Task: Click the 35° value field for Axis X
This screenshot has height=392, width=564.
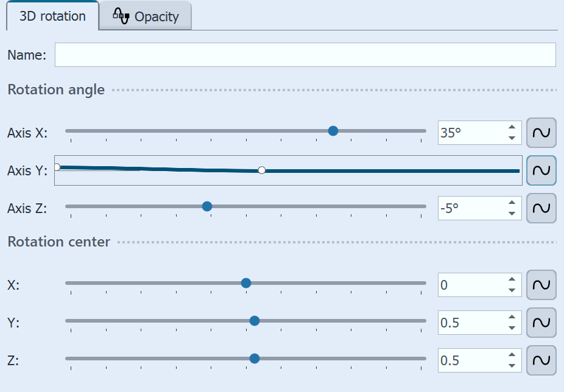Action: (x=469, y=133)
